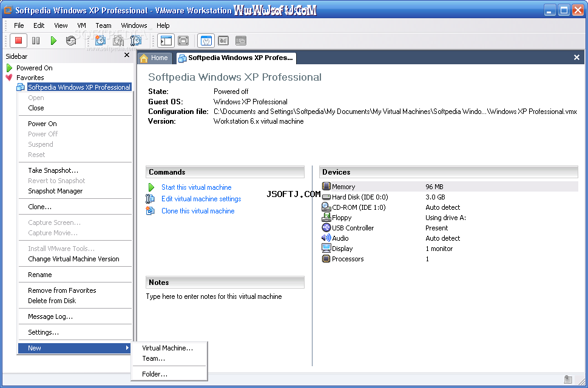Click the Floppy device icon
This screenshot has height=388, width=588.
coord(326,218)
